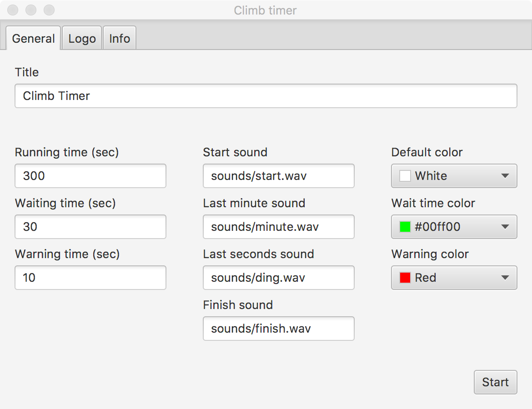Select the Waiting time input box
Image resolution: width=532 pixels, height=409 pixels.
pyautogui.click(x=90, y=227)
